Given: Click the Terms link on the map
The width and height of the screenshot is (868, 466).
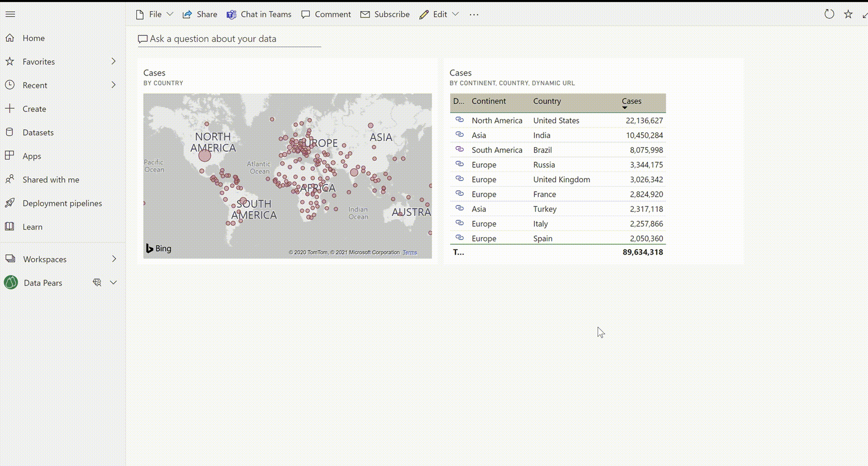Looking at the screenshot, I should pyautogui.click(x=410, y=252).
